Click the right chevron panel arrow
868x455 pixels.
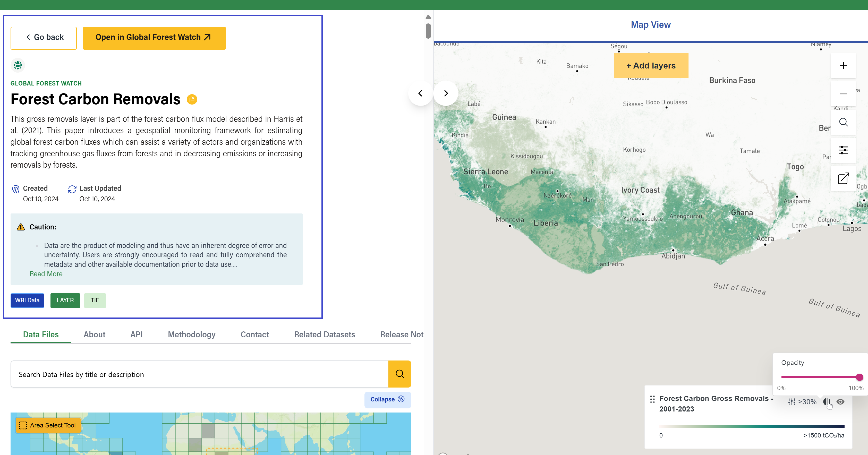(446, 93)
